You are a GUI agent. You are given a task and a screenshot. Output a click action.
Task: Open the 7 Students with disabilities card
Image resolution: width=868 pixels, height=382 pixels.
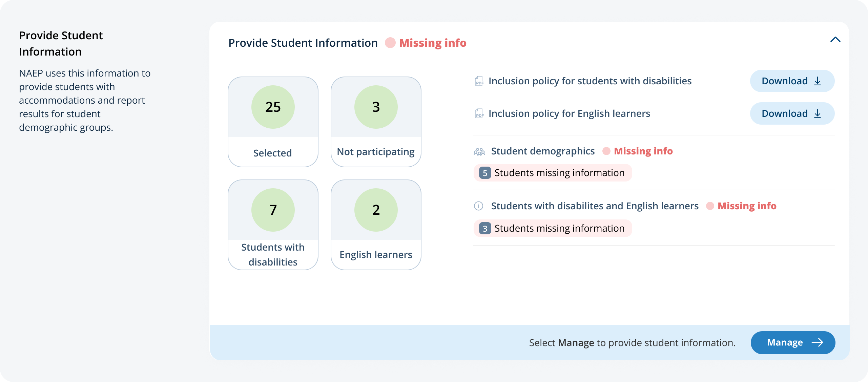coord(273,225)
